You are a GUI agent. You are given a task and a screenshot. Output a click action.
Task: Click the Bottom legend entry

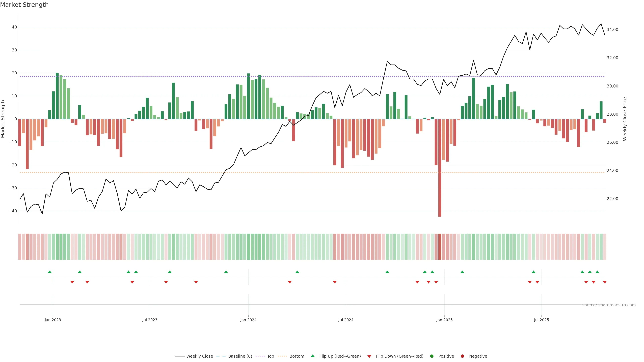point(297,356)
